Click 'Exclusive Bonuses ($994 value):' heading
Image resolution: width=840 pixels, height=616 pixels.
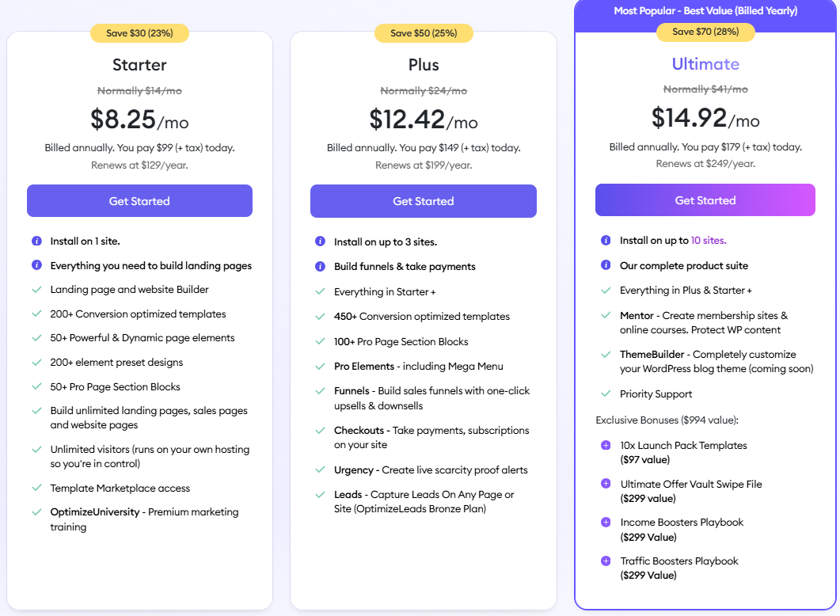tap(667, 420)
